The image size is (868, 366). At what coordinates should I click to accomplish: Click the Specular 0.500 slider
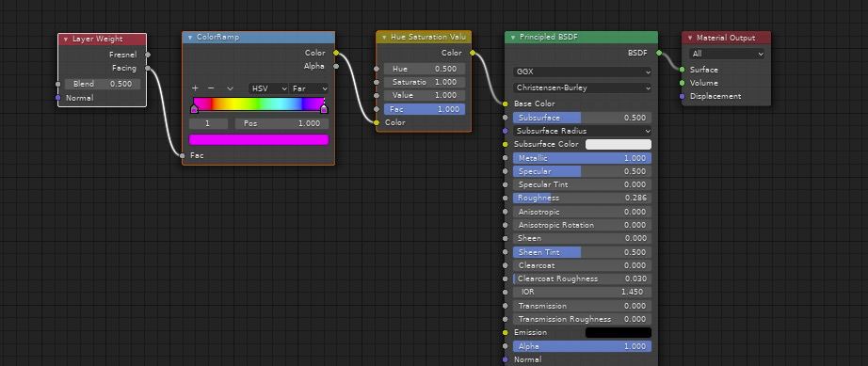(x=583, y=171)
